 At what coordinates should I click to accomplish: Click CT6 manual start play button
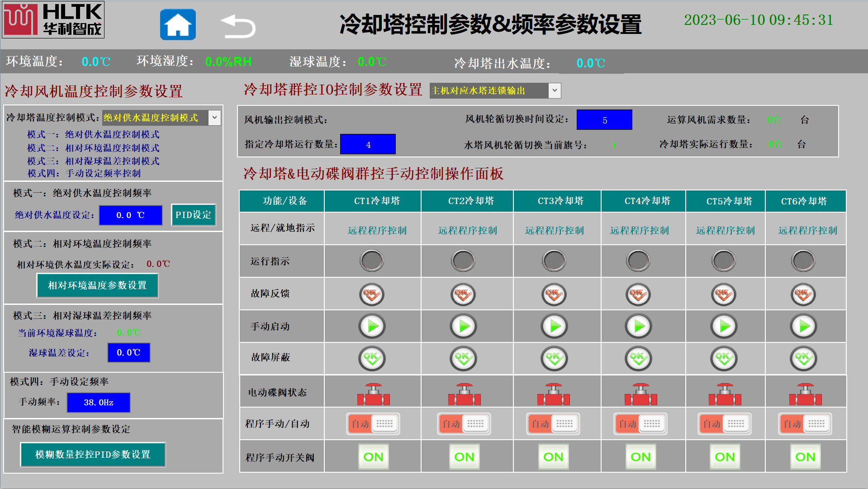click(803, 326)
